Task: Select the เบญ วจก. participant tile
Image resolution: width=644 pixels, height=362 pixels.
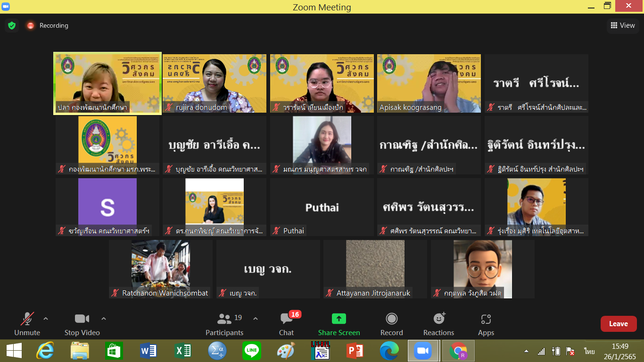Action: point(268,269)
